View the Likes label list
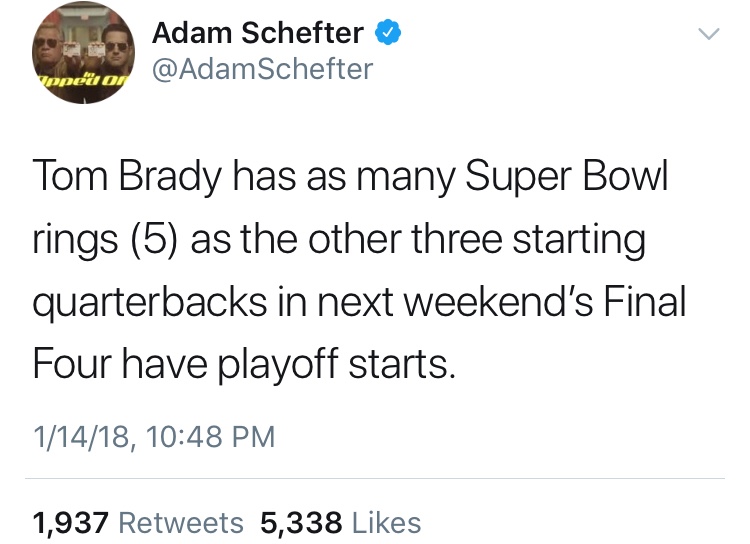This screenshot has height=544, width=750. 386,522
